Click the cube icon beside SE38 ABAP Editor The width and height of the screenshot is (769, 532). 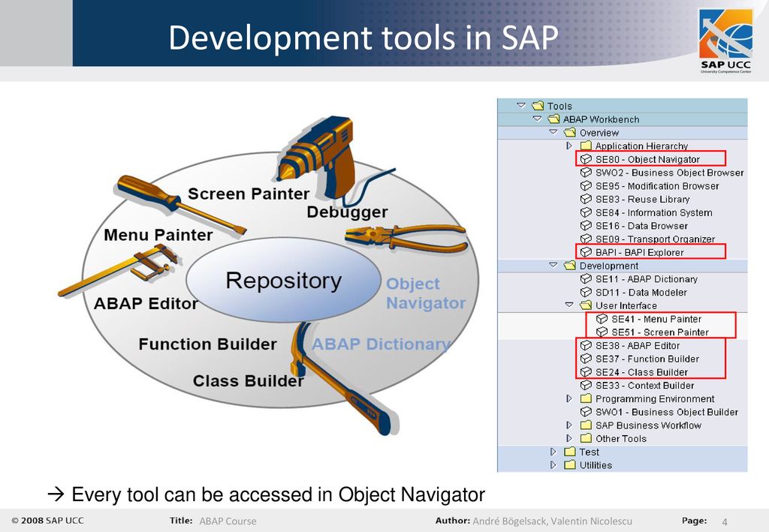point(586,345)
